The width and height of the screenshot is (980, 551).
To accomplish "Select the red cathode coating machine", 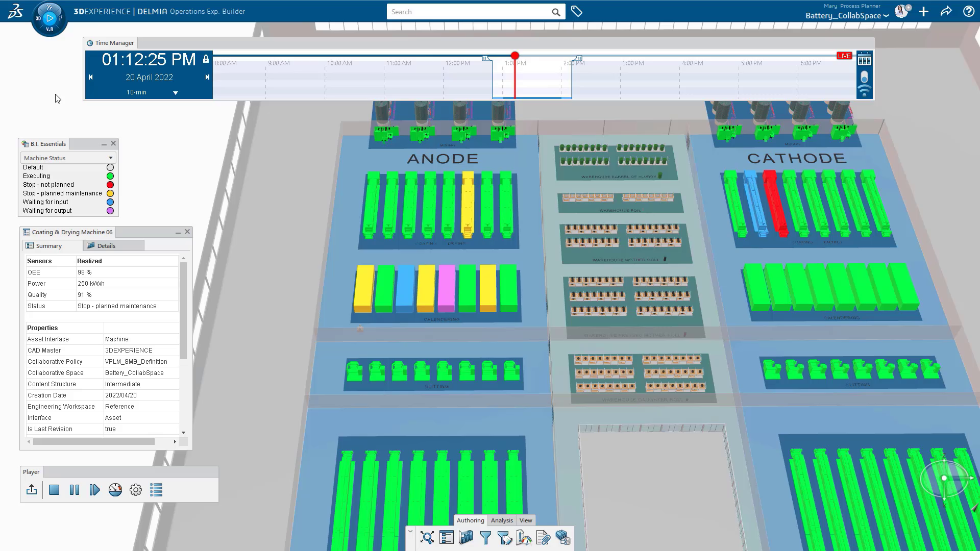I will pyautogui.click(x=775, y=203).
